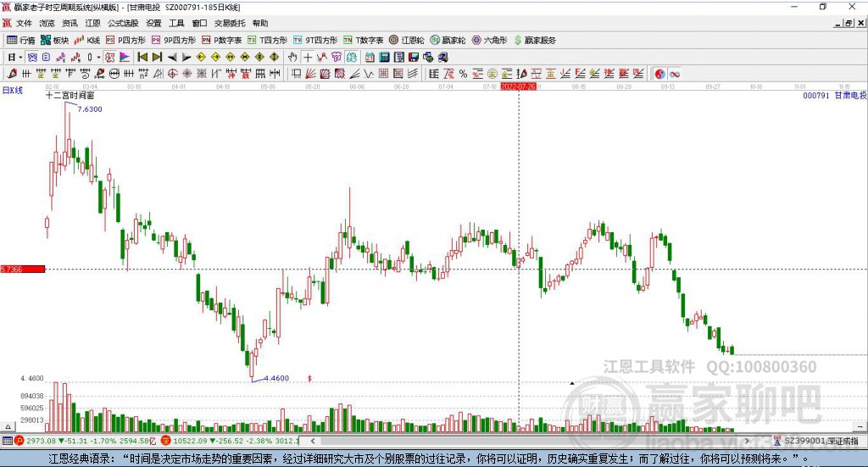
Task: Launch the 赢家轮 wheel tool
Action: coord(448,41)
